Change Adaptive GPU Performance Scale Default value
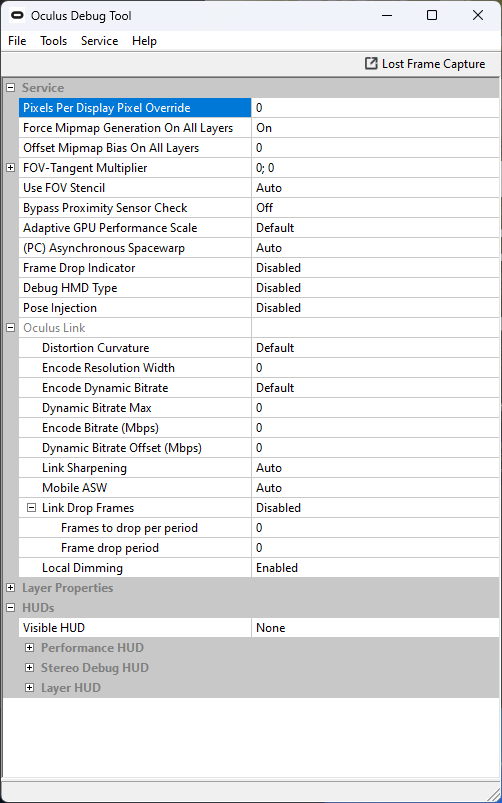 click(x=375, y=228)
